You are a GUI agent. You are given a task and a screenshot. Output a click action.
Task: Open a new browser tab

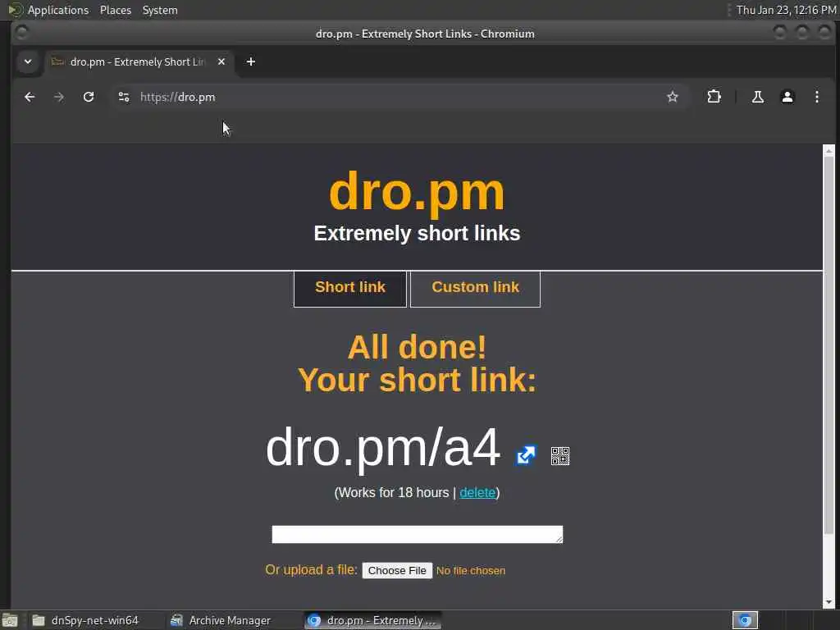click(x=251, y=62)
